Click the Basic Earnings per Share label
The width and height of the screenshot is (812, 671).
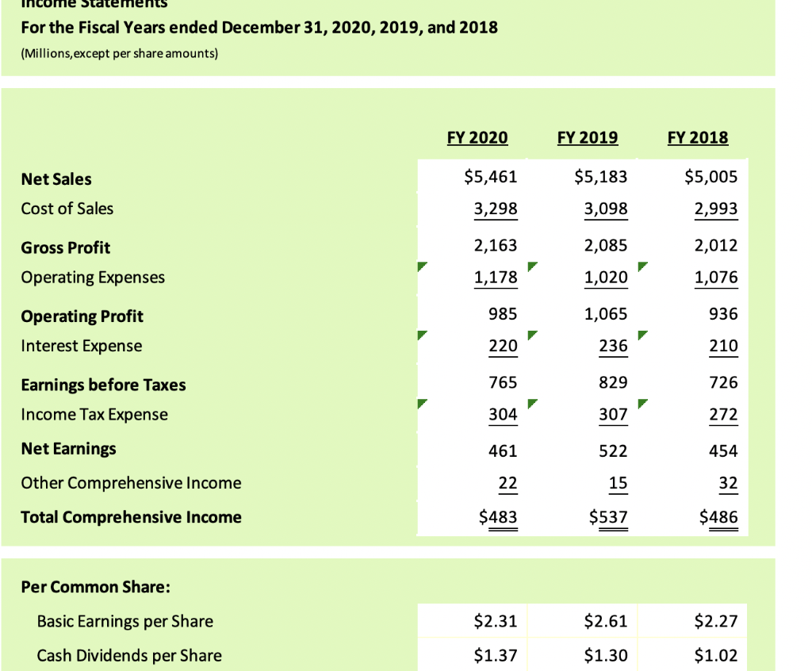coord(125,621)
